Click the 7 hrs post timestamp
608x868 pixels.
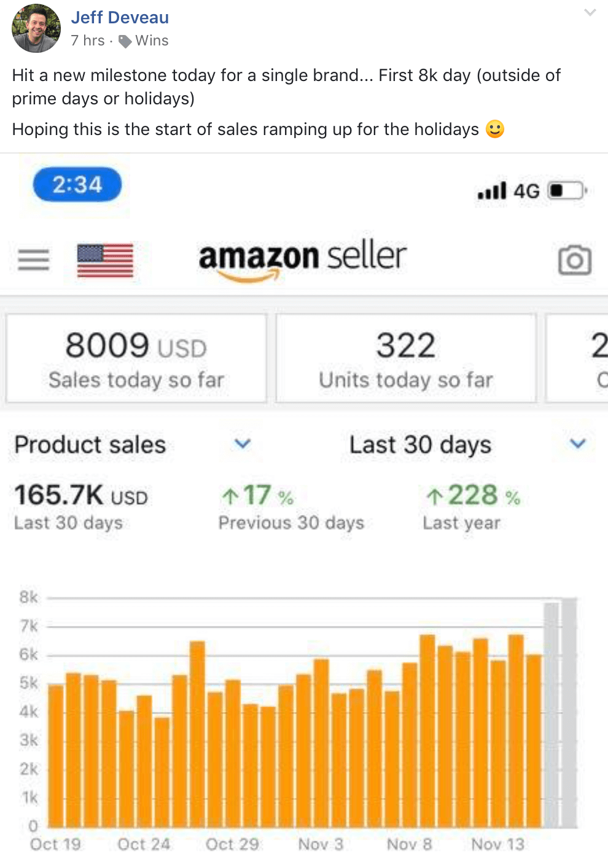(88, 41)
